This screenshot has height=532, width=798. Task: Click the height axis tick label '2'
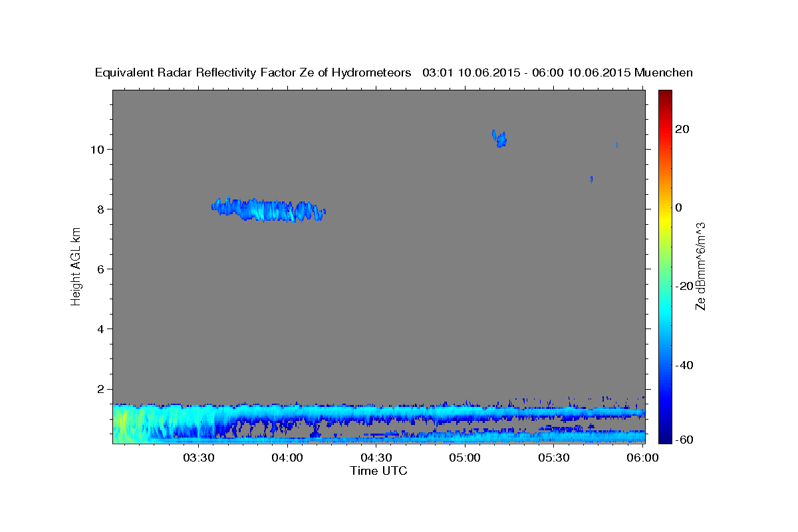[x=101, y=389]
